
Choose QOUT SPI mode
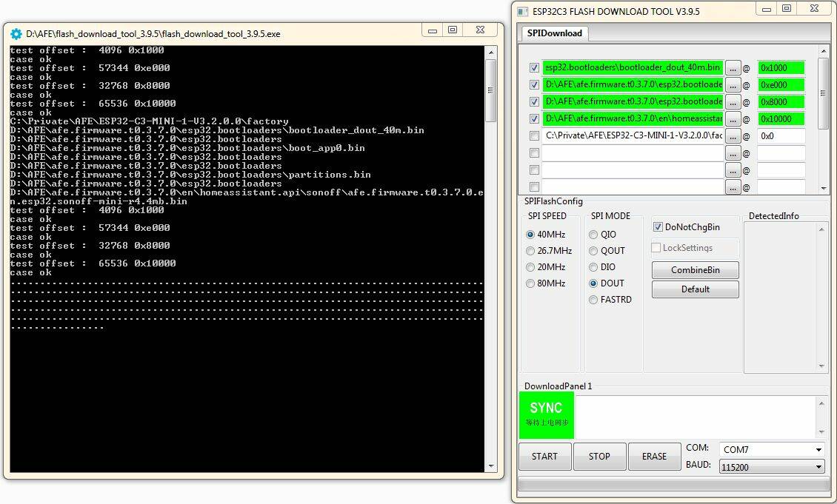[593, 251]
